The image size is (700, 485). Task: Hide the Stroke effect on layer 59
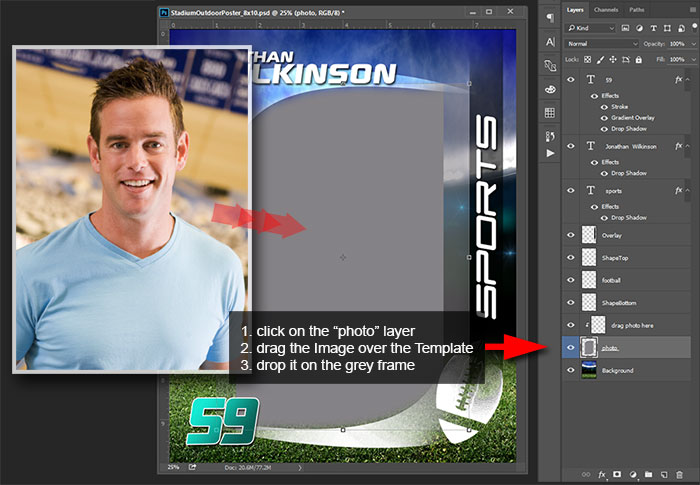click(604, 107)
